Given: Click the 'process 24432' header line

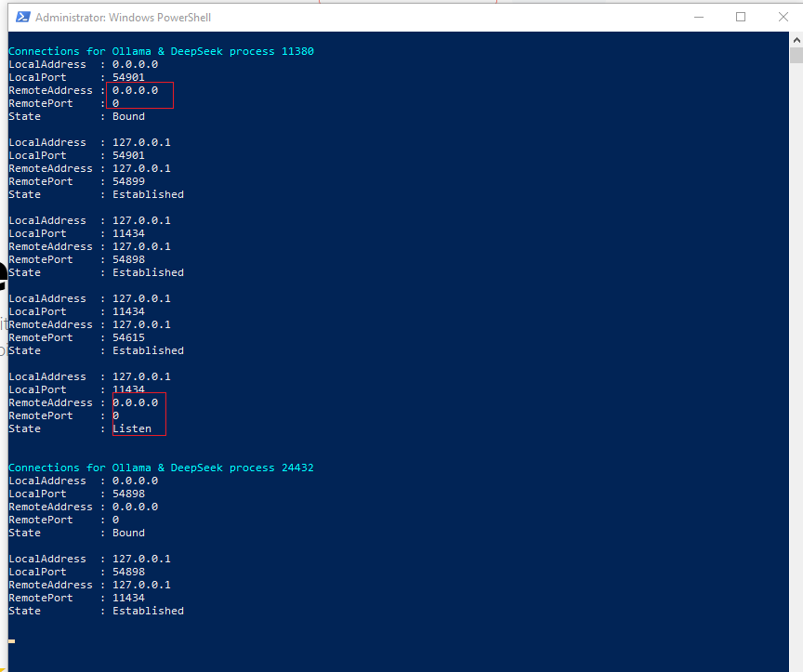Looking at the screenshot, I should click(x=161, y=468).
